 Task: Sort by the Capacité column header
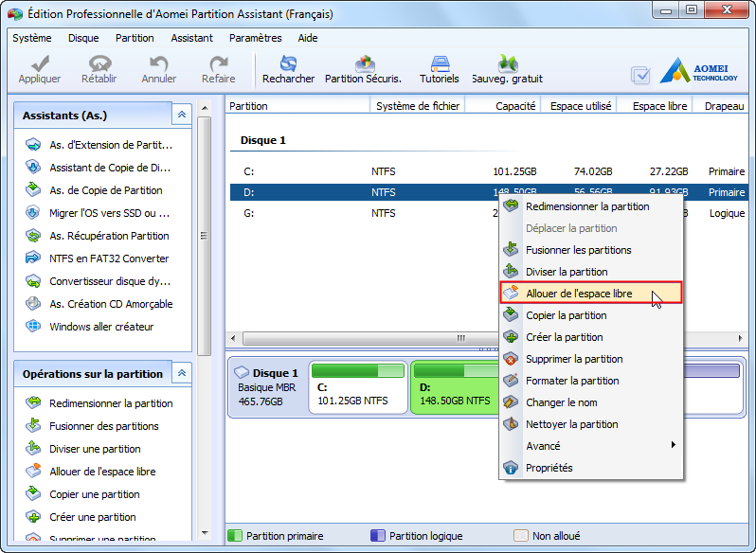point(503,106)
